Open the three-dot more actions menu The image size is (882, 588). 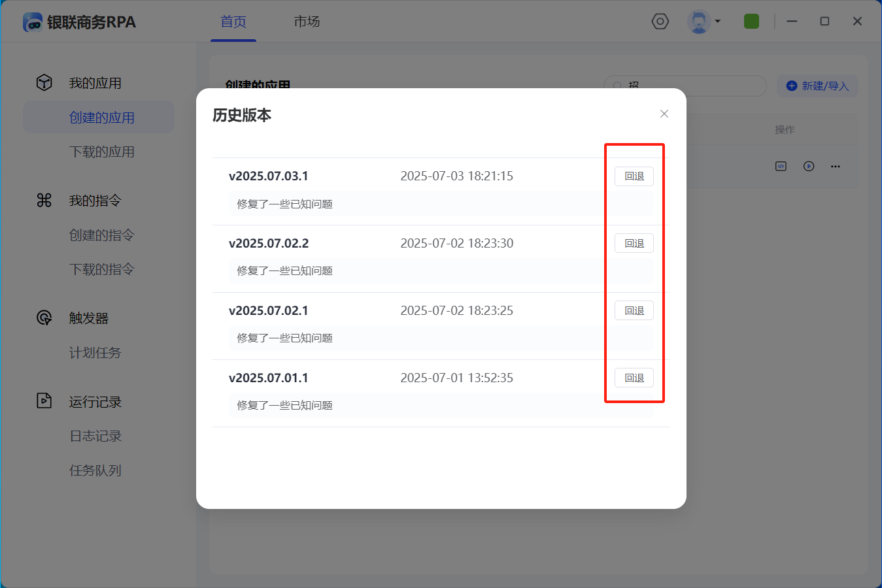[x=835, y=167]
